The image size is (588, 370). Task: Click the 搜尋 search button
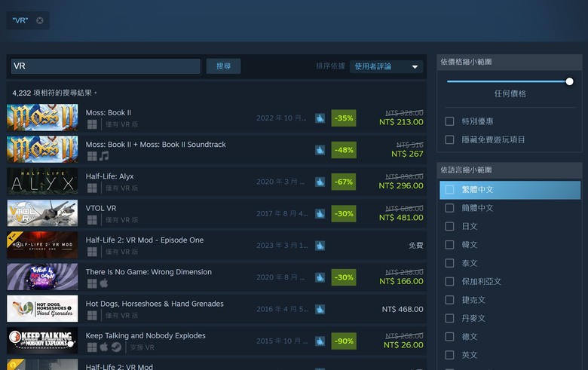pos(223,66)
